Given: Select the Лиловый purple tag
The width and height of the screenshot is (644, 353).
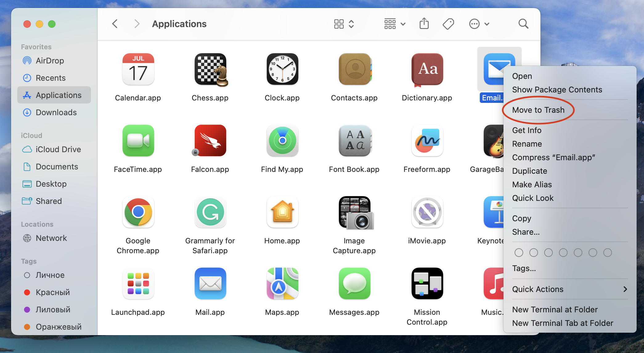Looking at the screenshot, I should pos(54,310).
